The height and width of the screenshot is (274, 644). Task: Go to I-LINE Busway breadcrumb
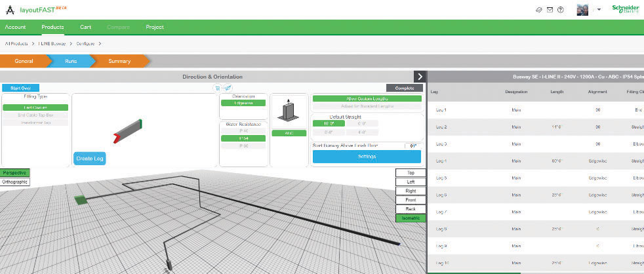tap(52, 43)
